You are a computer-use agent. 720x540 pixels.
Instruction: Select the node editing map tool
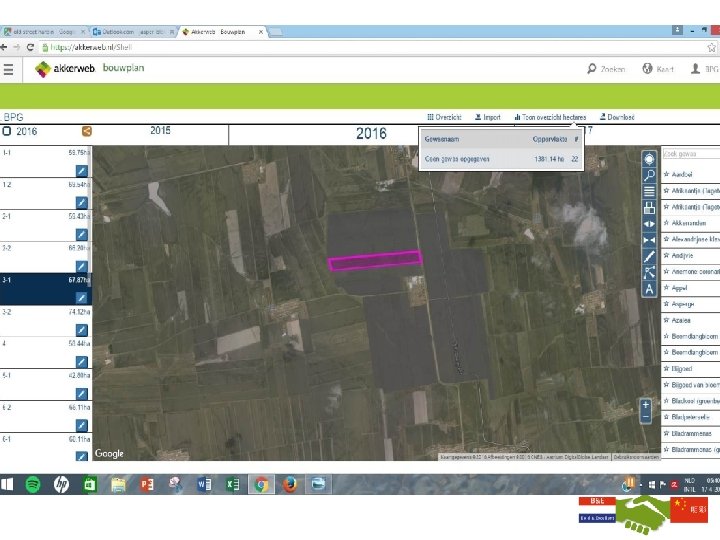click(x=649, y=273)
